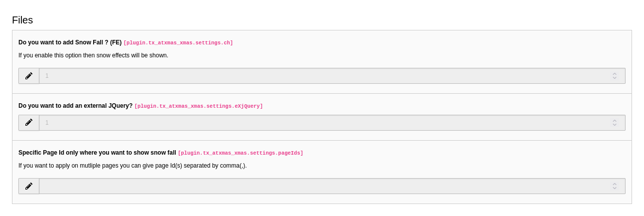This screenshot has width=644, height=216.
Task: Click the plugin.tx_atxmas_xmas.settings.pageIds constant key
Action: click(x=241, y=153)
